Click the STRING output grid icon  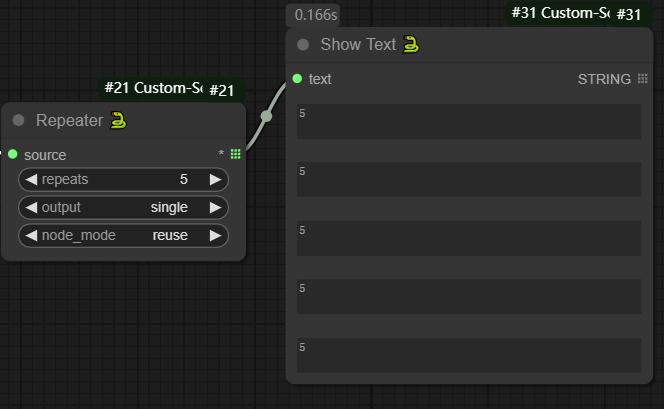coord(642,79)
